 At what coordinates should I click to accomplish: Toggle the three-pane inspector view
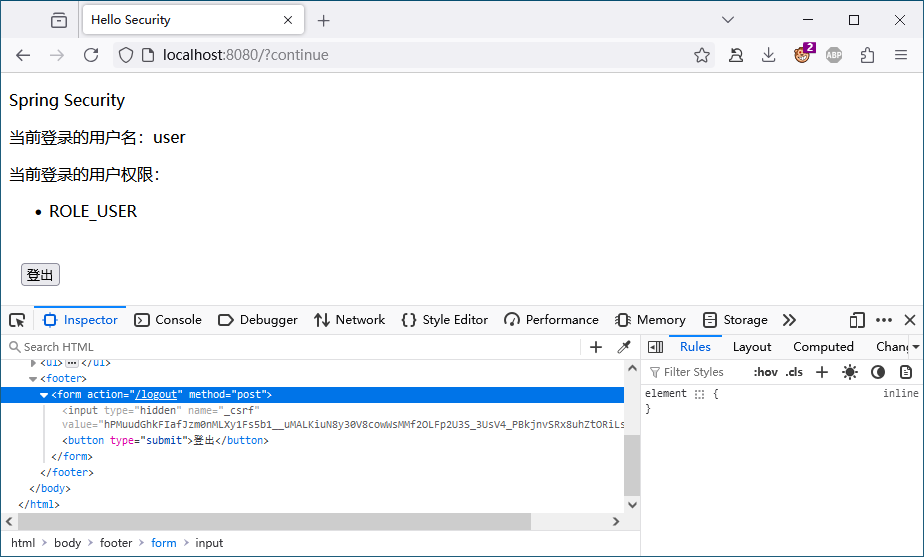click(x=655, y=347)
